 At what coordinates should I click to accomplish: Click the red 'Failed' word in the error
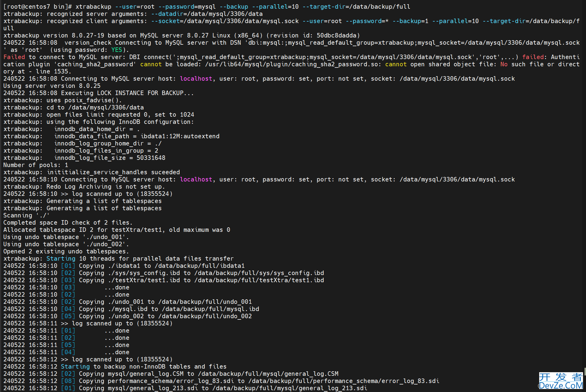[14, 57]
